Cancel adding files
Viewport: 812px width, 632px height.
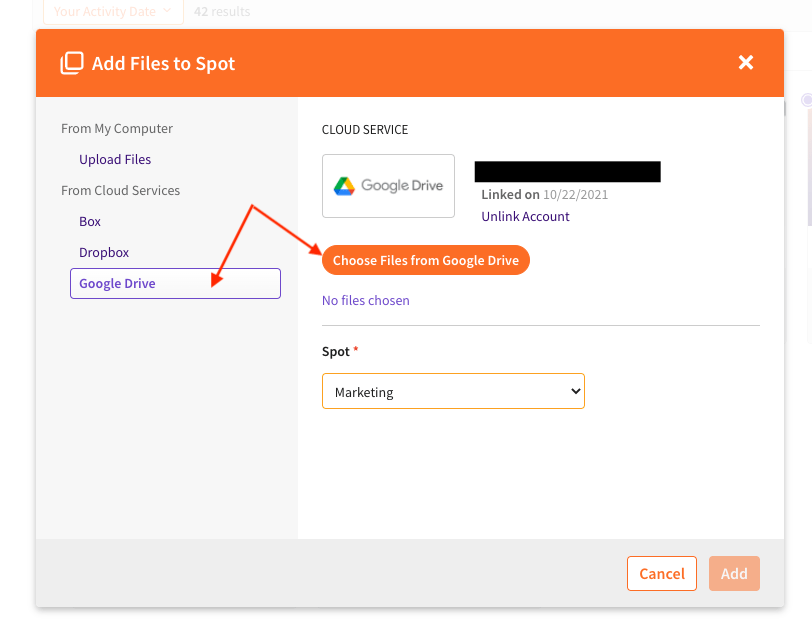(x=661, y=573)
